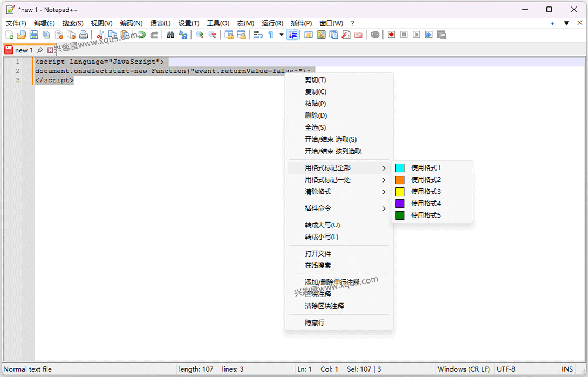Viewport: 588px width, 377px height.
Task: Expand the 用格式标记一处 submenu
Action: click(339, 180)
